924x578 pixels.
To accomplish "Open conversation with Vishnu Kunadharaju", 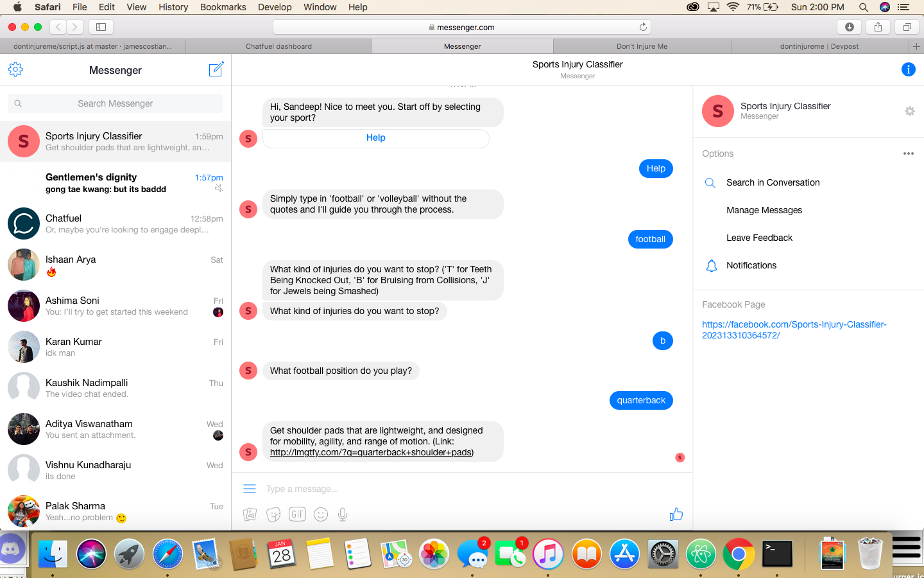I will (x=116, y=470).
